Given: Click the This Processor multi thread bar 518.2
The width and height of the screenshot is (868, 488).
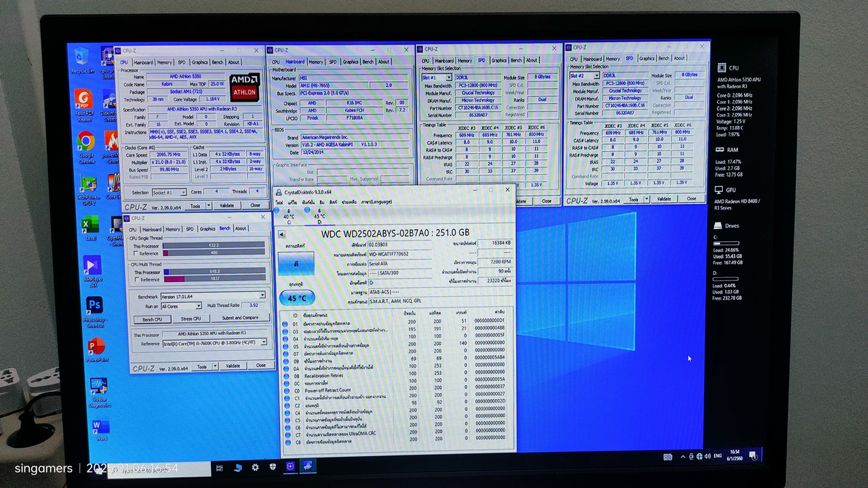Looking at the screenshot, I should coord(214,271).
